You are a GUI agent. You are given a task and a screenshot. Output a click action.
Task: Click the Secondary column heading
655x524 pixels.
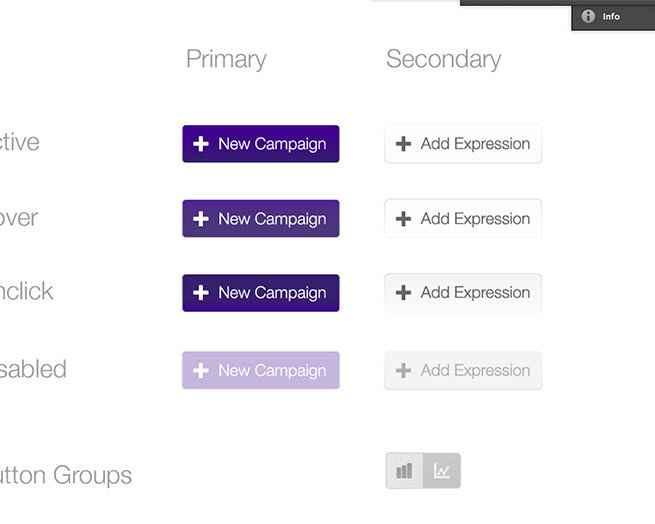443,59
